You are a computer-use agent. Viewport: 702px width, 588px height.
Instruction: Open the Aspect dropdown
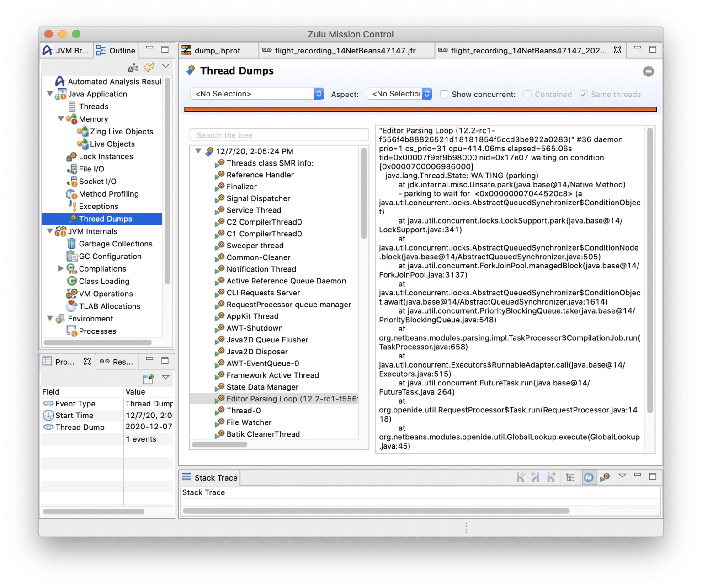[399, 94]
